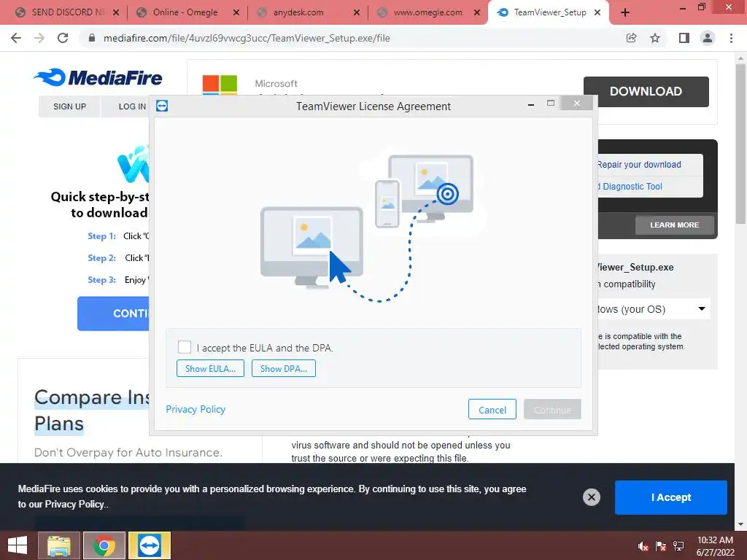This screenshot has width=747, height=560.
Task: Click the LEARN MORE button
Action: point(675,225)
